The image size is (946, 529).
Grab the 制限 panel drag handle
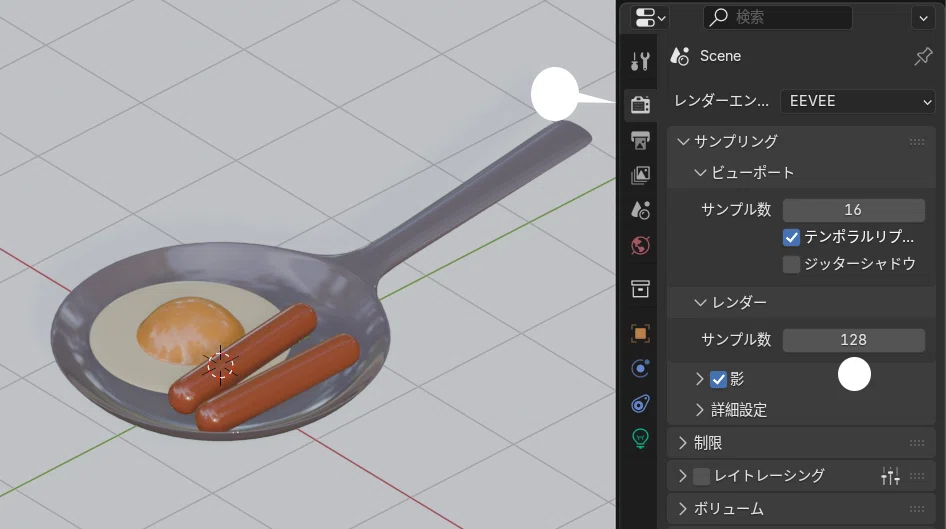(916, 443)
